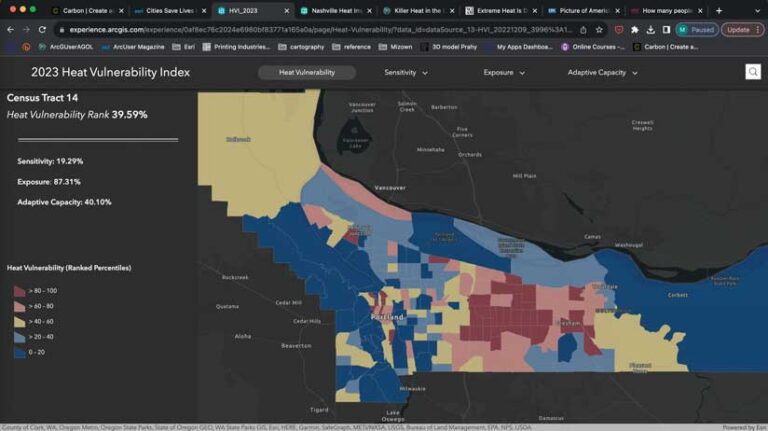
Task: Select the Heat Vulnerability page tab
Action: tap(307, 72)
